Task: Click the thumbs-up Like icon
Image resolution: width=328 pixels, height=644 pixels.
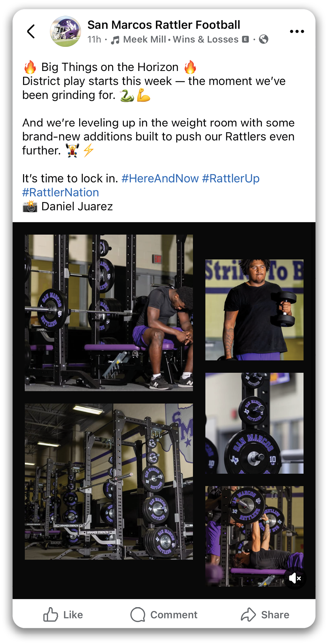Action: point(51,614)
